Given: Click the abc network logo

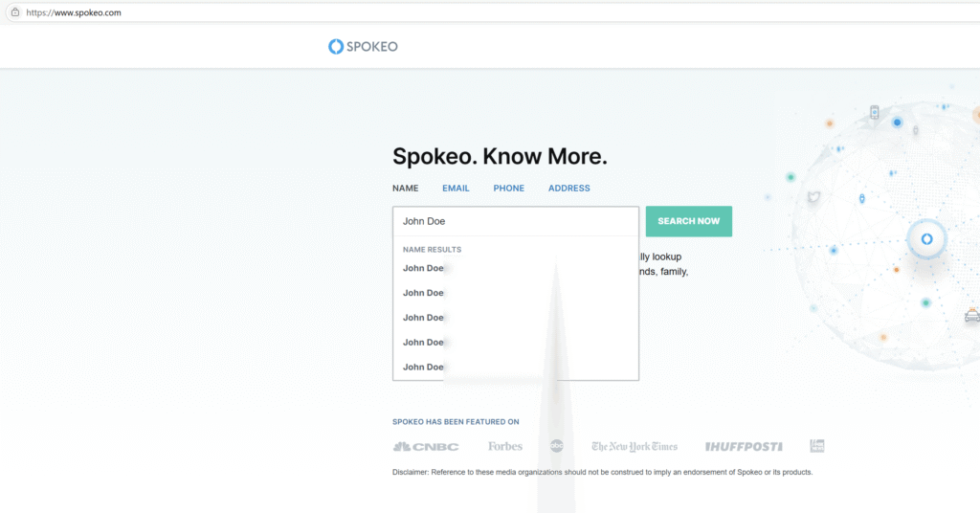Looking at the screenshot, I should tap(556, 445).
